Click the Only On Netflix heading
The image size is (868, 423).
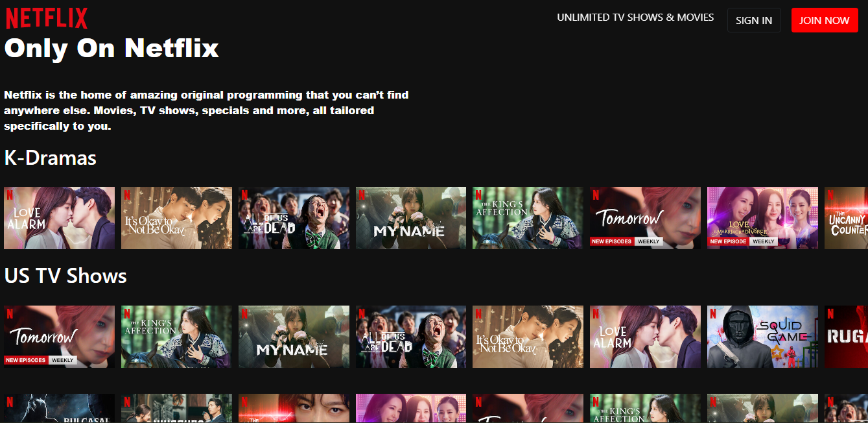(x=111, y=48)
